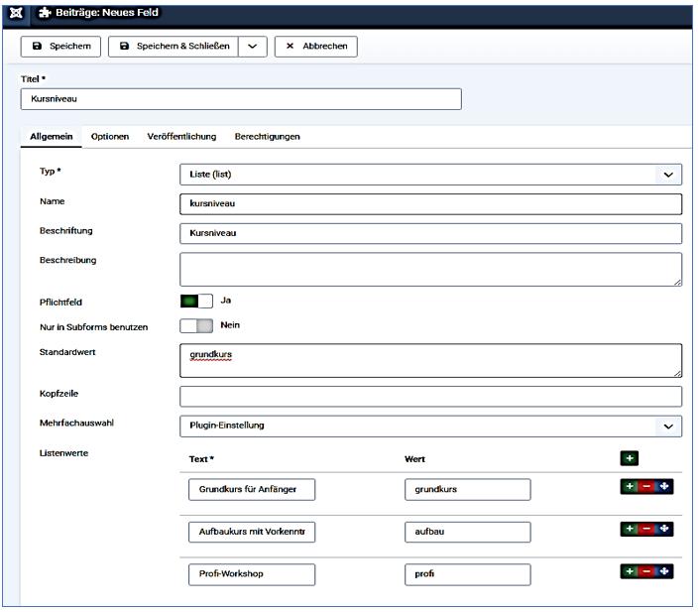Click the move handle of the aufbau row

click(x=664, y=530)
